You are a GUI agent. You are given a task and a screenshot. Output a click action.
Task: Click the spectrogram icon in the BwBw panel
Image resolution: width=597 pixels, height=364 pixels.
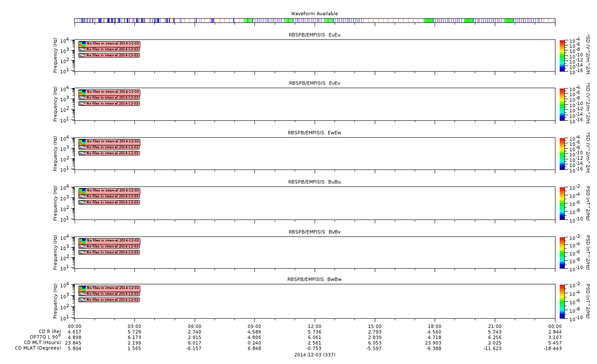coord(82,288)
